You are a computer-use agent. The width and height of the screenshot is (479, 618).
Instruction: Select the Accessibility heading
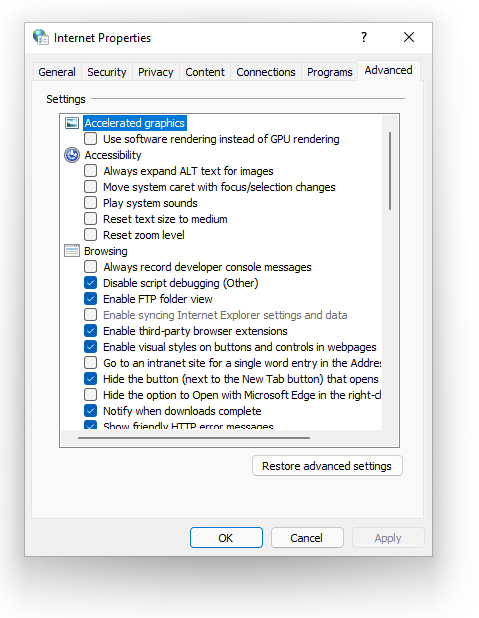point(113,155)
